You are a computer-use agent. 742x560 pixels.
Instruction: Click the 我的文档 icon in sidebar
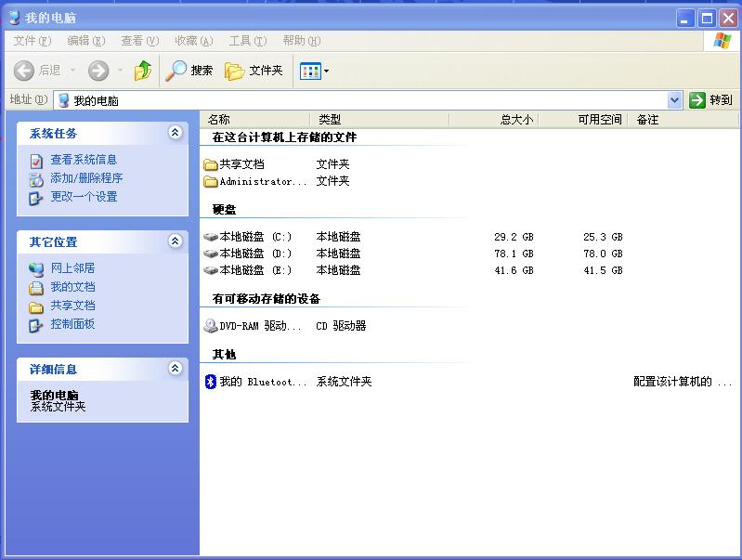coord(36,288)
